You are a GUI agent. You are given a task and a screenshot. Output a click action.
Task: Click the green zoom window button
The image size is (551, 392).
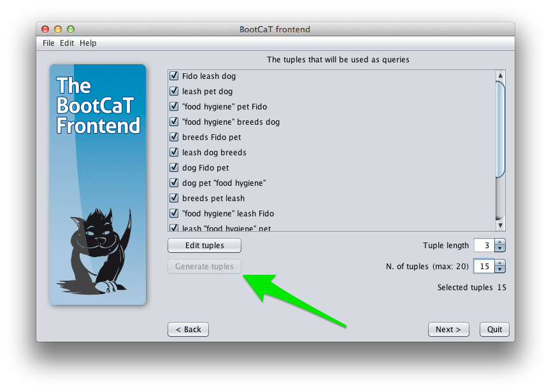(x=71, y=29)
